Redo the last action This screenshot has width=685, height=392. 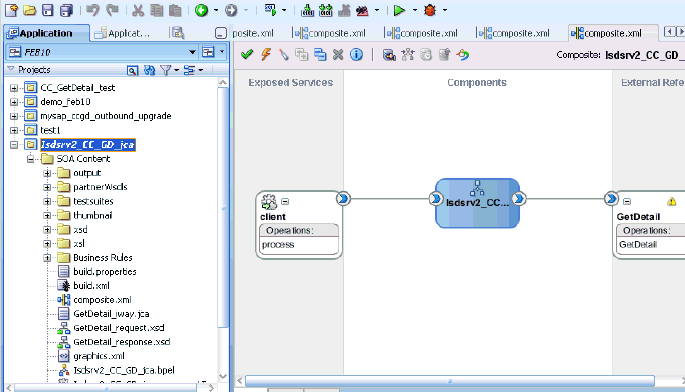tap(113, 10)
